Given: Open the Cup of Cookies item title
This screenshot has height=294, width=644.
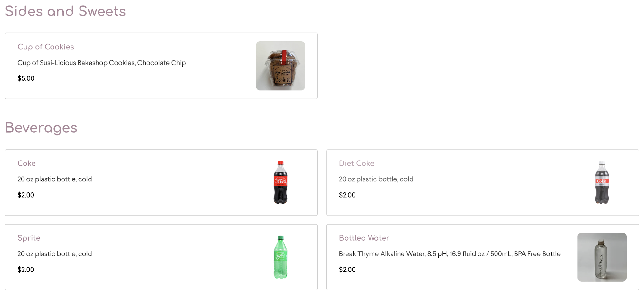Looking at the screenshot, I should [46, 47].
